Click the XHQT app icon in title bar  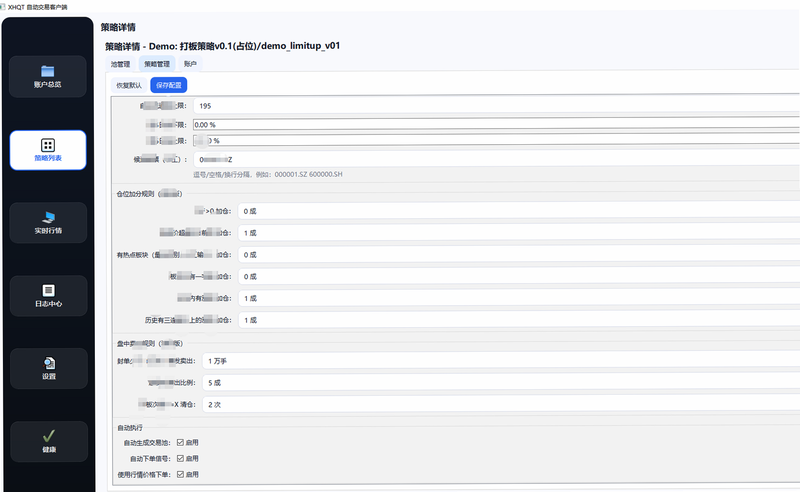pyautogui.click(x=3, y=7)
